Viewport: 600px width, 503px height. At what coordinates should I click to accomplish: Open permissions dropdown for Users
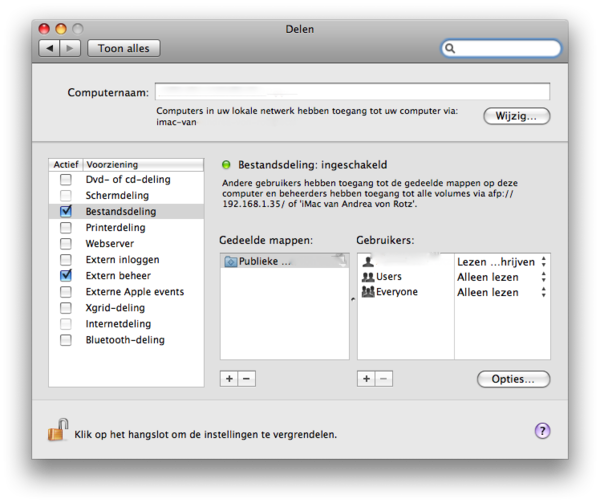543,277
